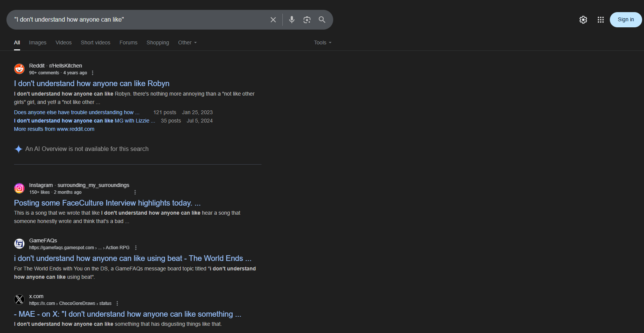Click "An AI Overview is not available" notice

pyautogui.click(x=87, y=149)
